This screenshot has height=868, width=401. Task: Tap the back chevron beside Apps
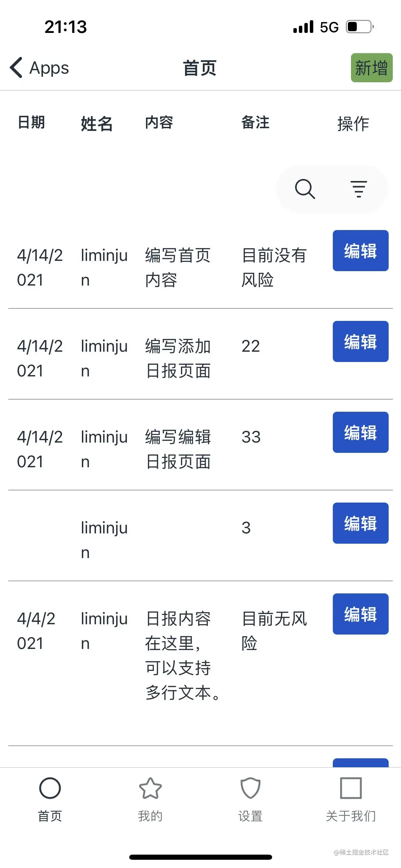tap(16, 68)
